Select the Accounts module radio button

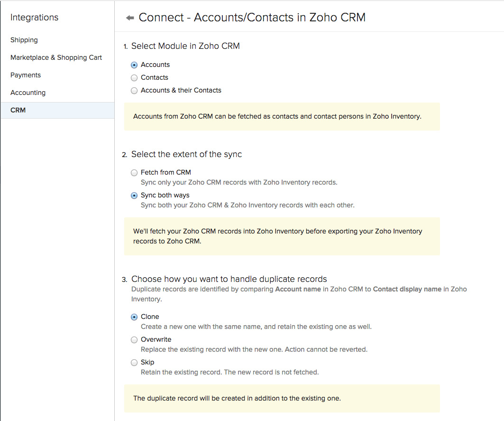(134, 65)
